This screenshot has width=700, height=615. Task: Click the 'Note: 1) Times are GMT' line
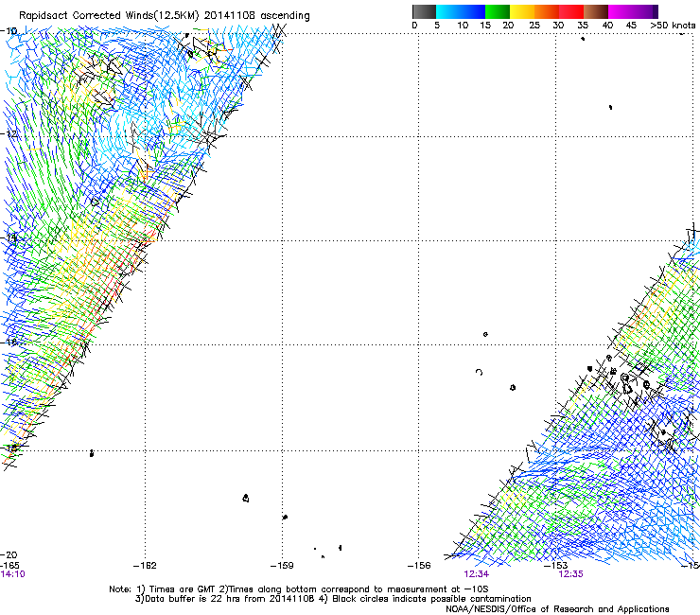point(299,589)
